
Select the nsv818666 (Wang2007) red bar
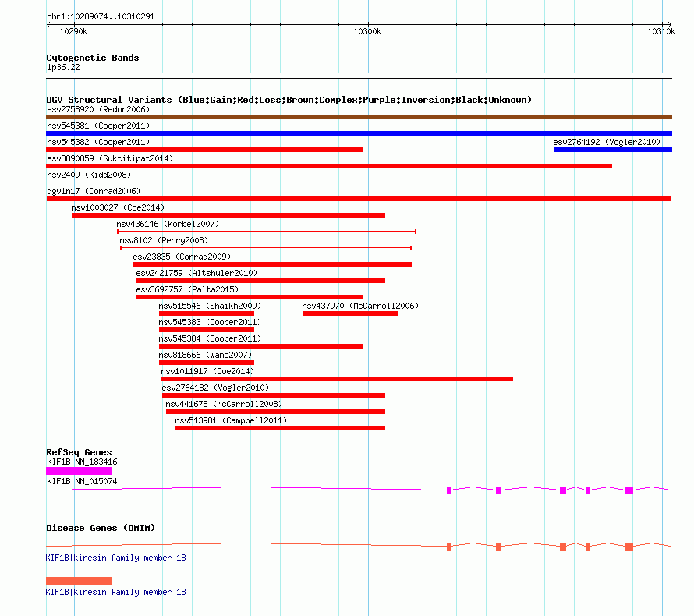coord(207,363)
